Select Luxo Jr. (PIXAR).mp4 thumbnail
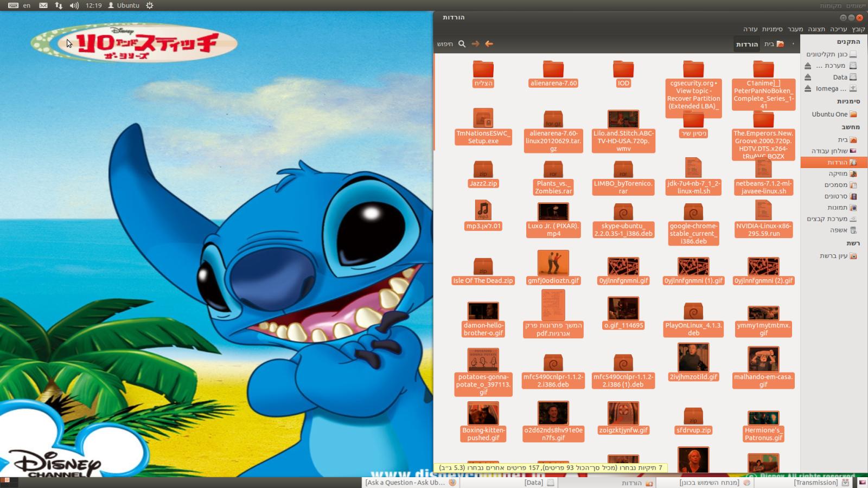The width and height of the screenshot is (868, 488). coord(553,211)
